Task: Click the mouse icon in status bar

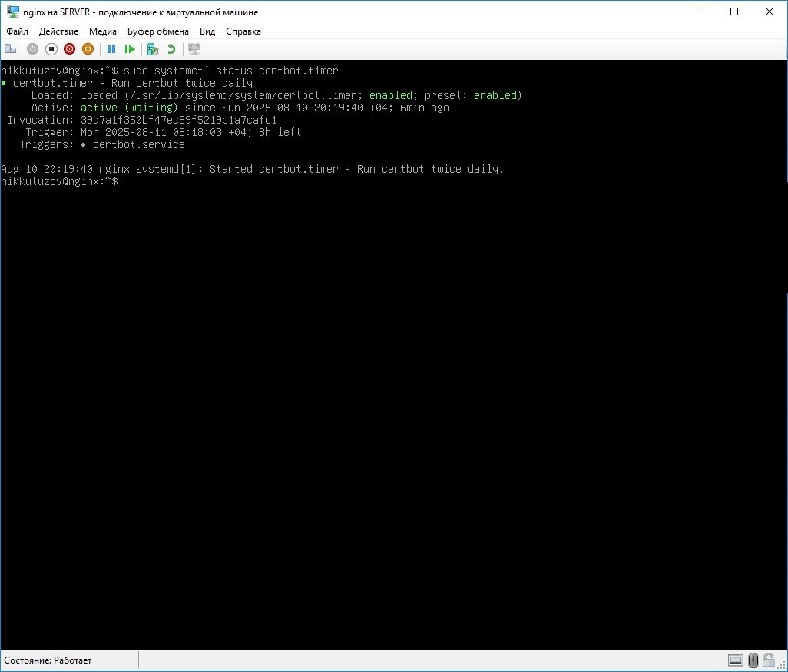Action: tap(753, 660)
